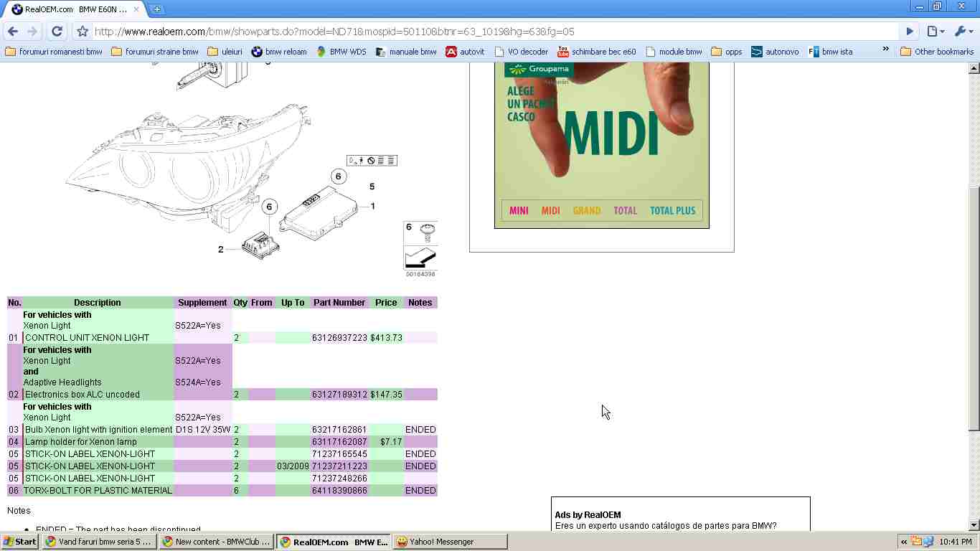Image resolution: width=980 pixels, height=551 pixels.
Task: Open the autovit bookmark
Action: 465,52
